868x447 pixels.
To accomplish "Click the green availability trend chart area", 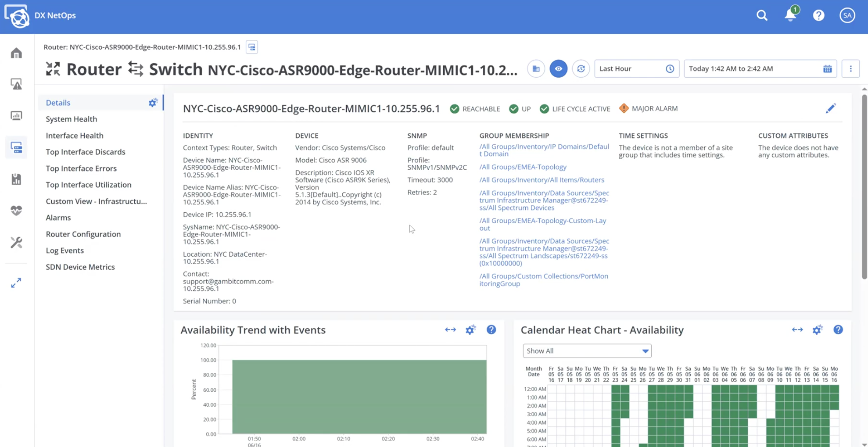I will click(x=359, y=397).
